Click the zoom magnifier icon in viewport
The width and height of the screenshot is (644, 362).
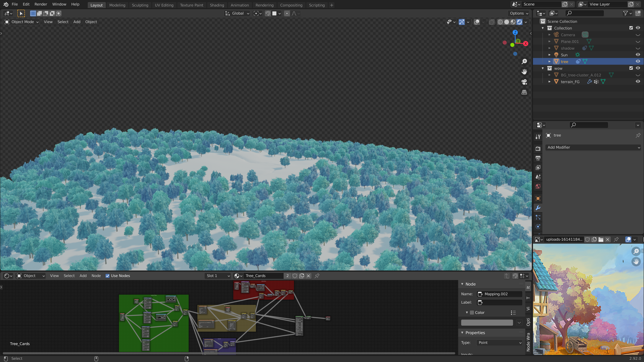point(524,62)
